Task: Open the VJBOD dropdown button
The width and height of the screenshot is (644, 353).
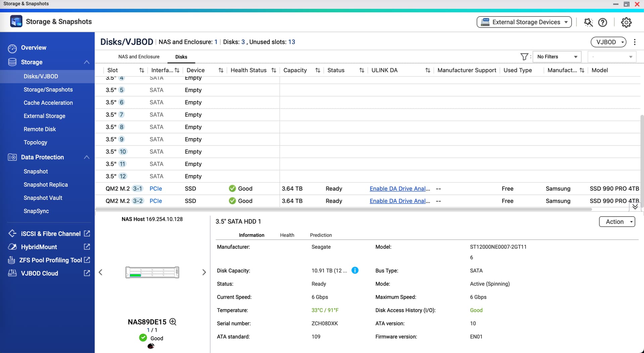Action: 608,42
